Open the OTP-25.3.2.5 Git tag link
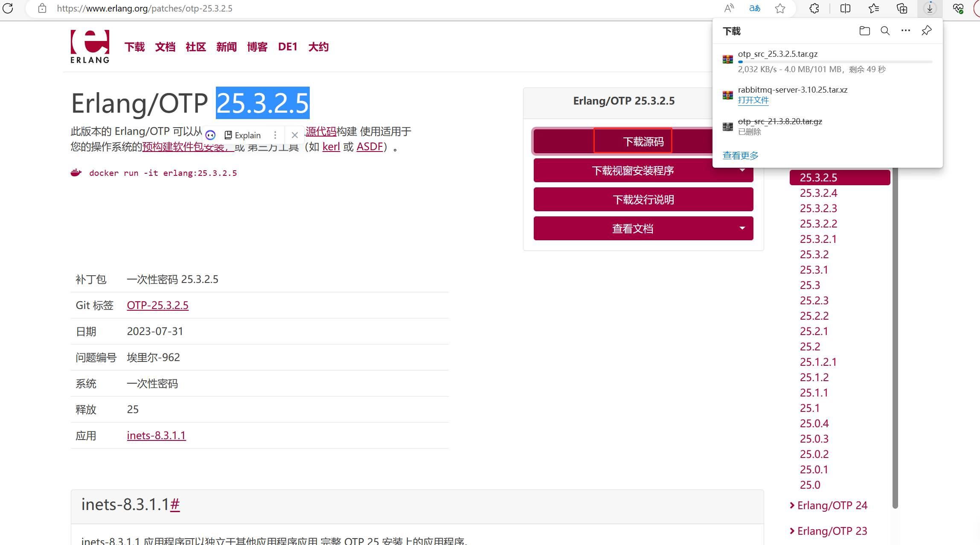This screenshot has height=545, width=980. pos(157,305)
